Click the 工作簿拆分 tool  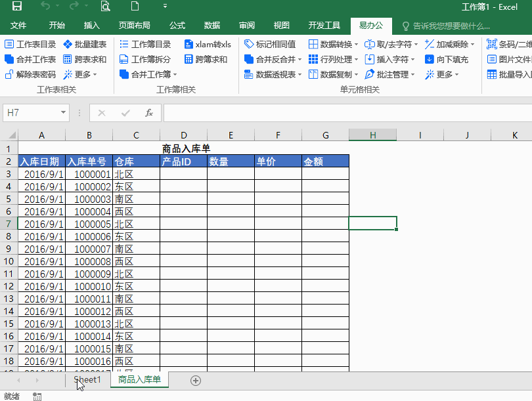[145, 59]
